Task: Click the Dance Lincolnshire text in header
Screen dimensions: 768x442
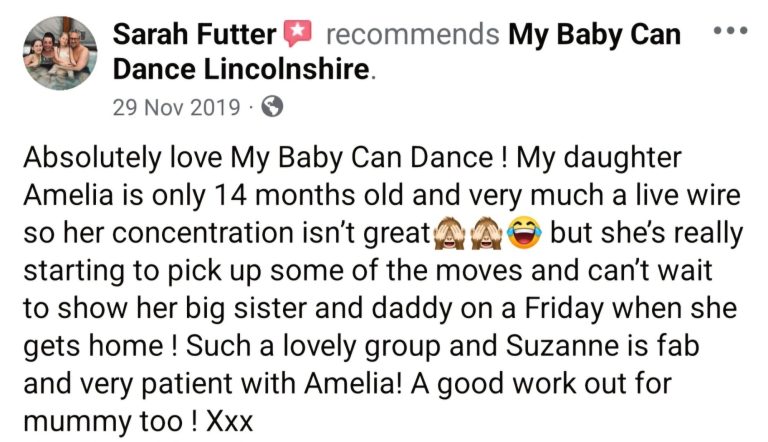Action: click(240, 69)
